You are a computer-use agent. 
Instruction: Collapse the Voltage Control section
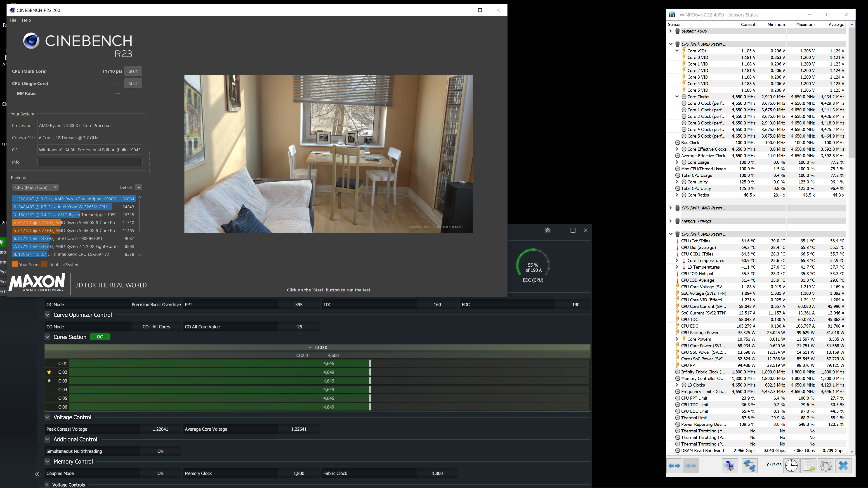click(47, 417)
